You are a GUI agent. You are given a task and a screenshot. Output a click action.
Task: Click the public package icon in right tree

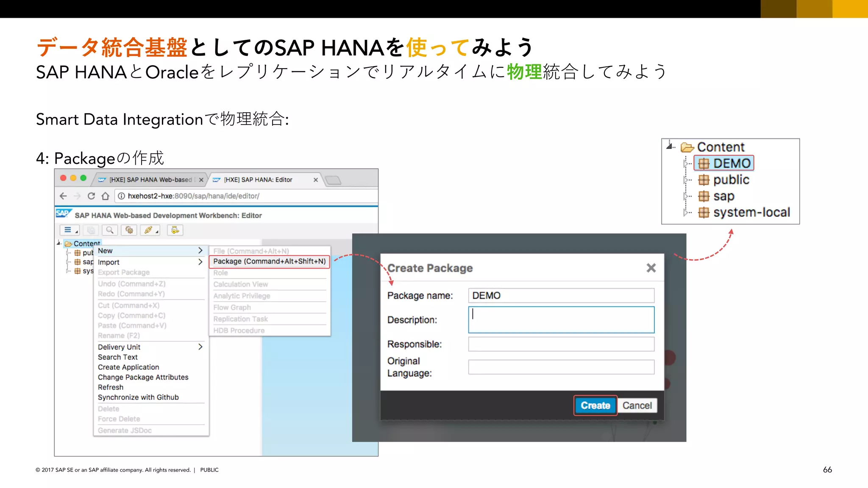[x=704, y=180]
